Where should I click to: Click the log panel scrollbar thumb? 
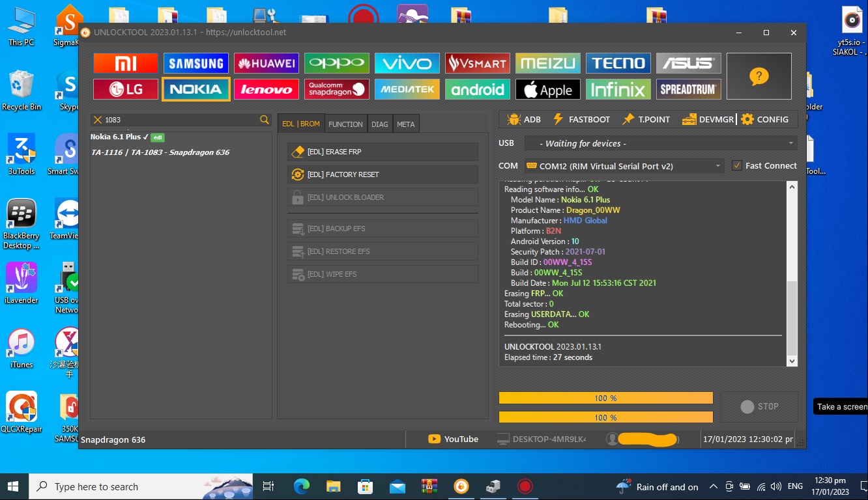coord(792,318)
